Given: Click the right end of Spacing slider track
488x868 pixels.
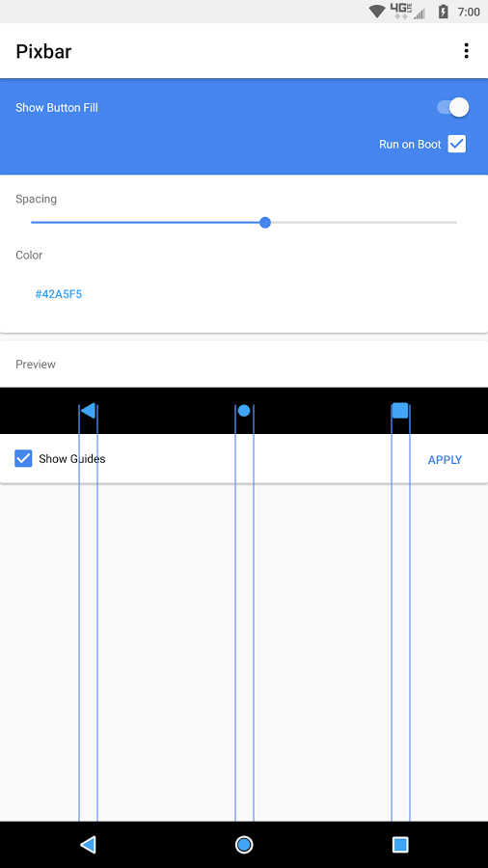Looking at the screenshot, I should [455, 223].
